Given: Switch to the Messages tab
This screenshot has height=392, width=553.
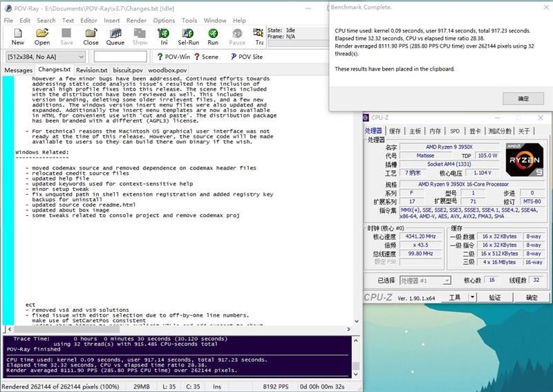Looking at the screenshot, I should [x=19, y=71].
